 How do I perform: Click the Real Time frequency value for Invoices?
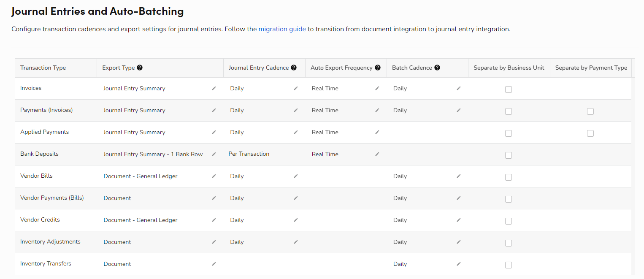[325, 88]
